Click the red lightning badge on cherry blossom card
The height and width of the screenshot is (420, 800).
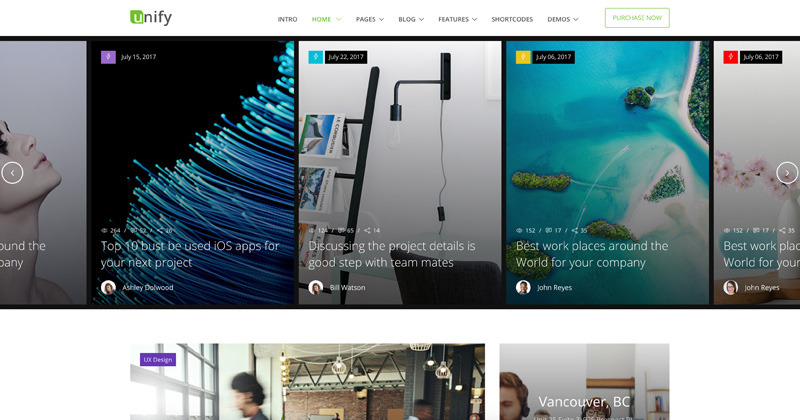pos(731,57)
